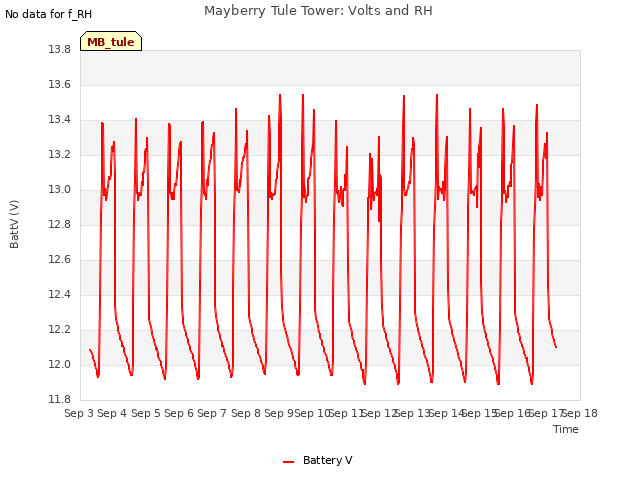The image size is (640, 480).
Task: Click the Sep 6 x-axis label
Action: coord(179,413)
